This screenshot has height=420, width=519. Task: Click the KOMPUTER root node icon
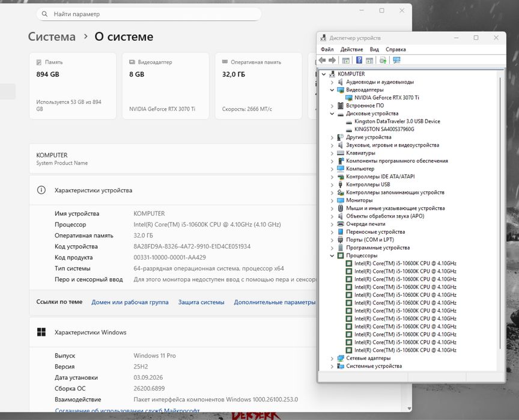[332, 74]
